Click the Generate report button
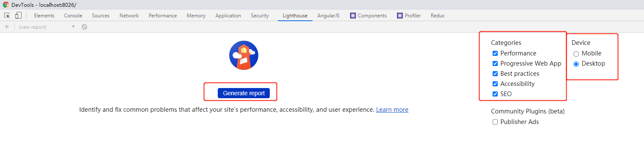This screenshot has width=644, height=160. point(244,93)
